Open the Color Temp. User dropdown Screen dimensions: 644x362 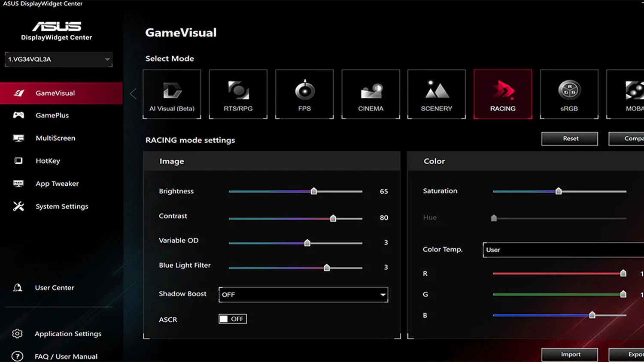[x=563, y=250]
